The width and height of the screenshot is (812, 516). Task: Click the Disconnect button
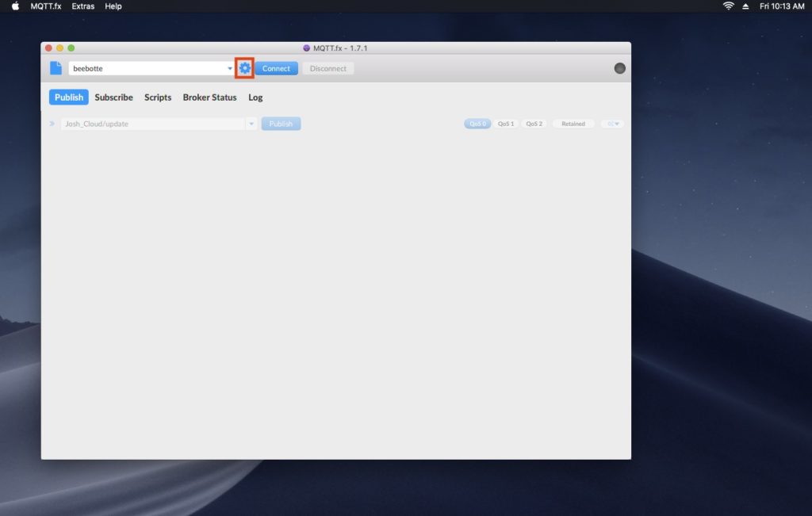tap(327, 68)
